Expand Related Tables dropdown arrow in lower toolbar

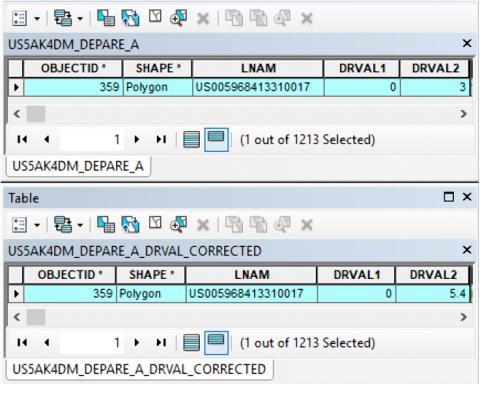[80, 225]
